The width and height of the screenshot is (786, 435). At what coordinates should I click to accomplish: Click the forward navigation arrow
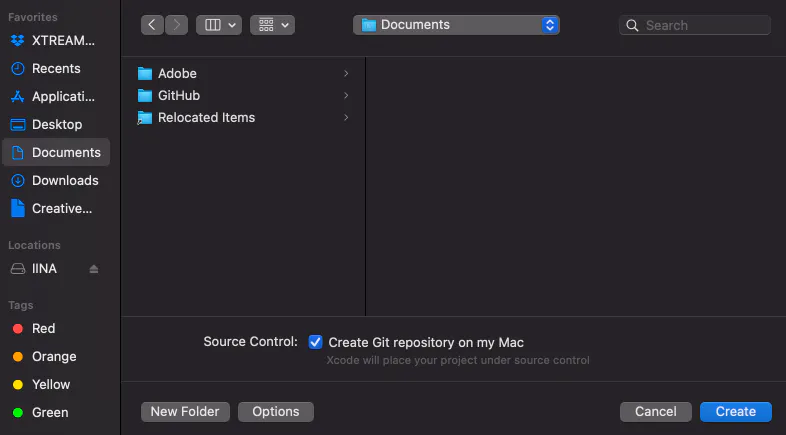(176, 25)
